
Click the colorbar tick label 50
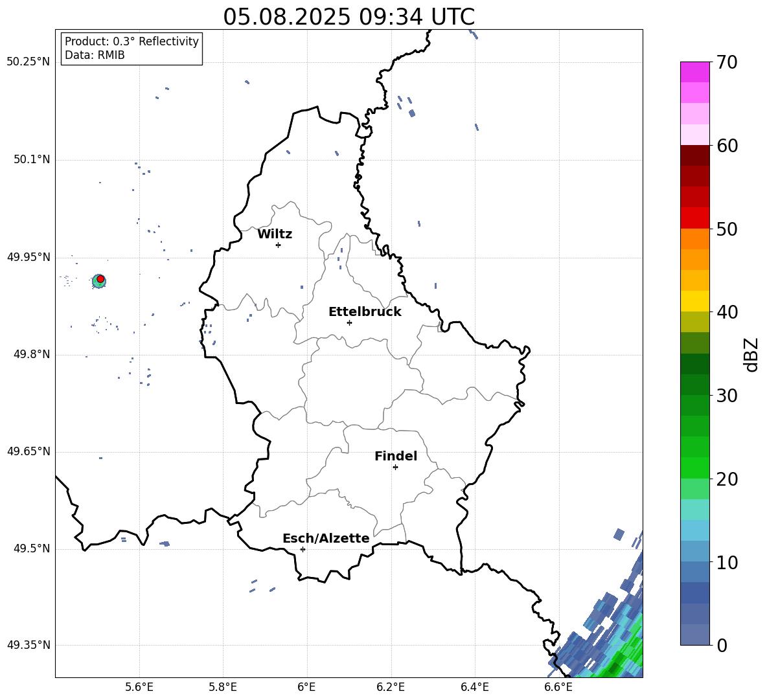(x=726, y=229)
